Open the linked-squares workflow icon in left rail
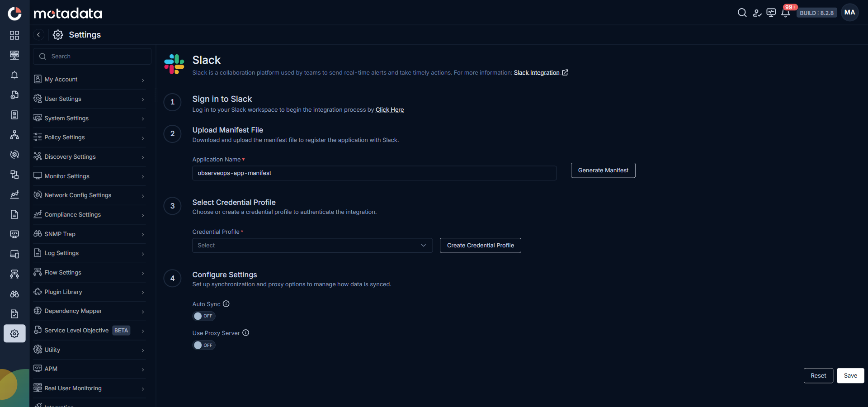 coord(14,175)
